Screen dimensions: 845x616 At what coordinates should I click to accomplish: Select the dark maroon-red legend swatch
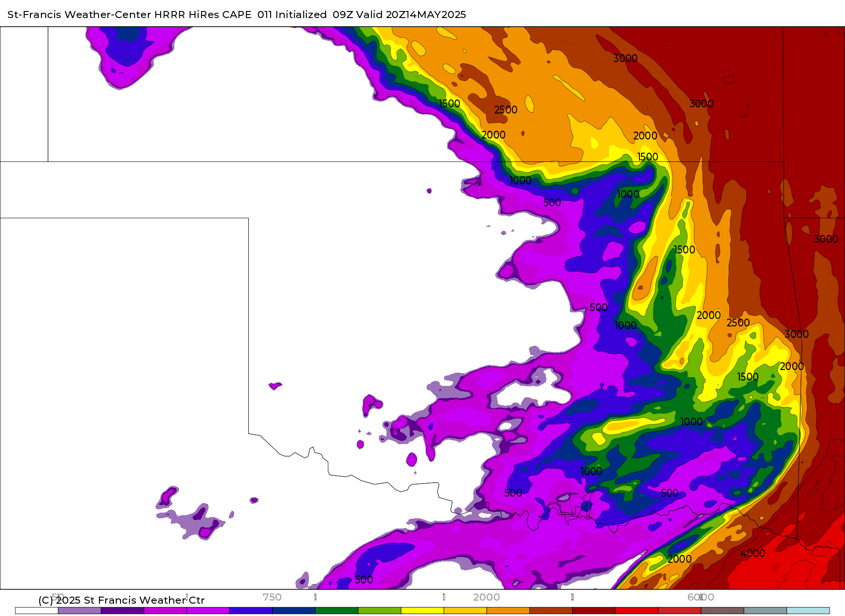(594, 611)
